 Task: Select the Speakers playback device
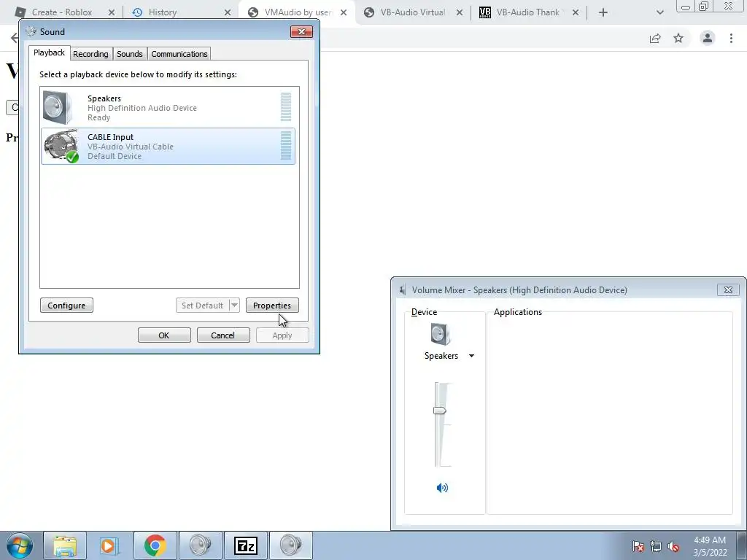pyautogui.click(x=168, y=108)
